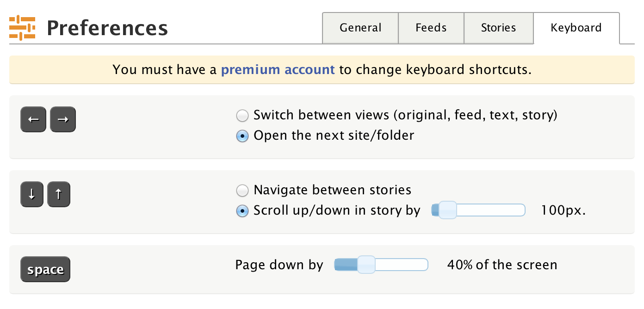Click the up arrow key icon
Viewport: 644px width, 309px height.
[x=59, y=194]
